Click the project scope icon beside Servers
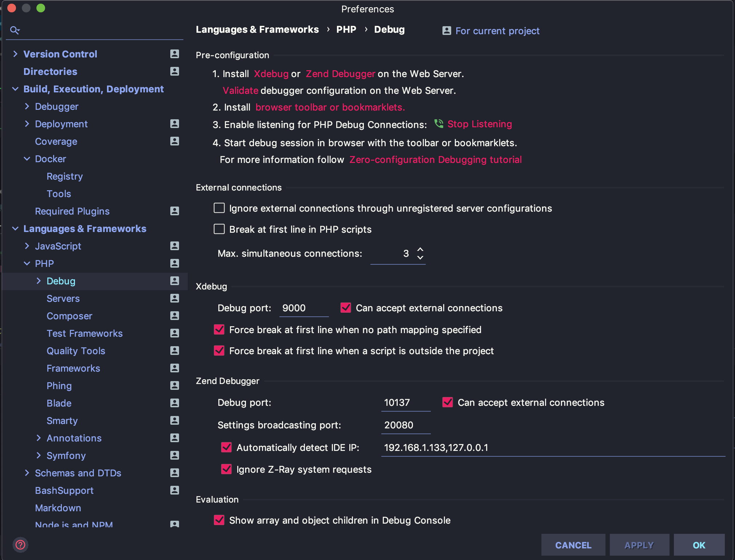This screenshot has height=560, width=735. tap(174, 298)
